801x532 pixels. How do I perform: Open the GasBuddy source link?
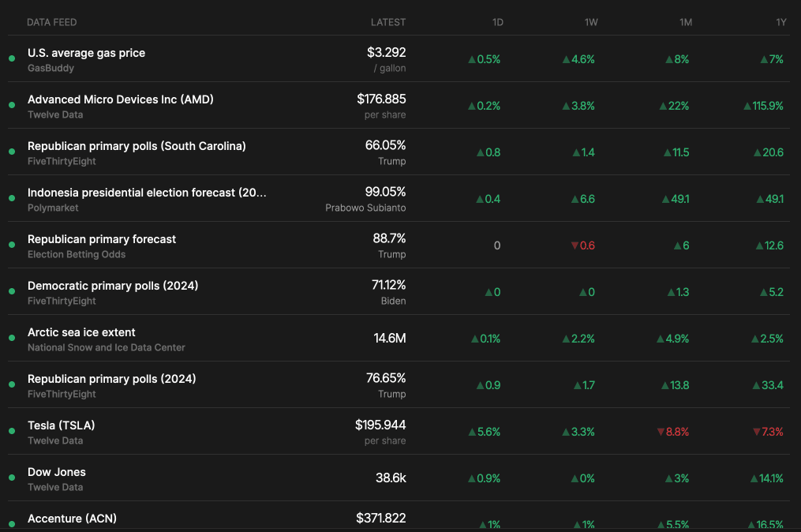(x=51, y=68)
